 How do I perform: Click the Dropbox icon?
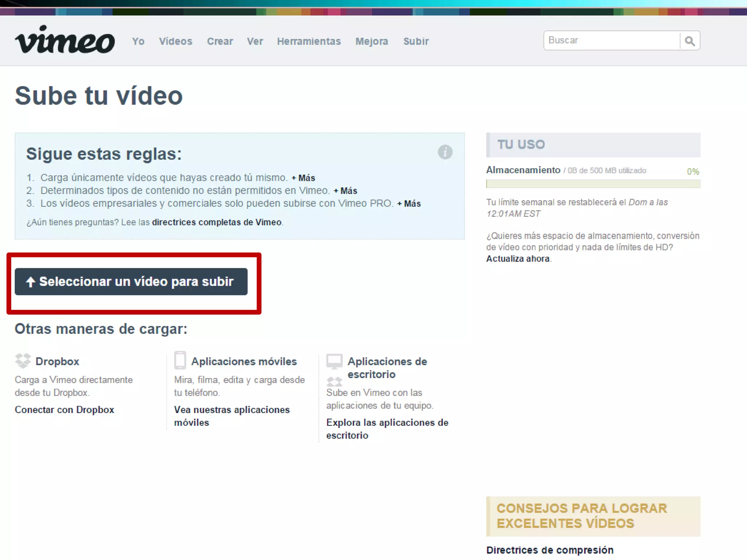point(23,361)
